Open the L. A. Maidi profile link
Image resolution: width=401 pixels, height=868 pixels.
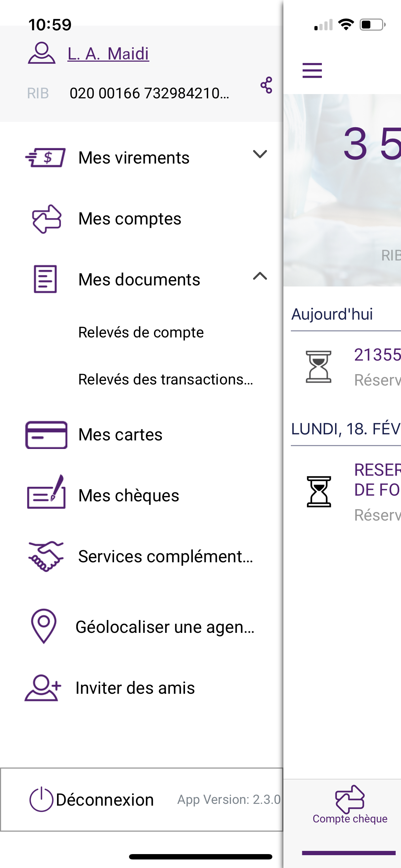coord(108,54)
